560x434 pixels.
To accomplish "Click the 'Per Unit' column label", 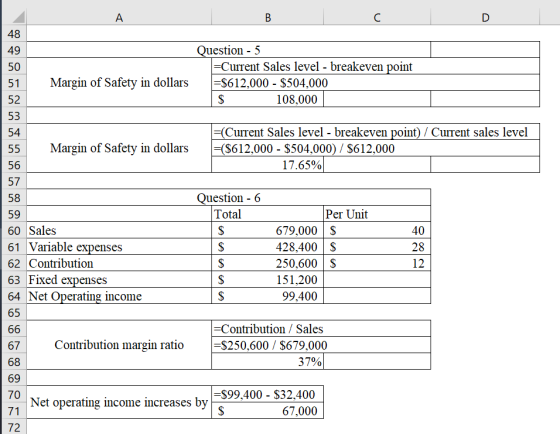I will coord(377,214).
